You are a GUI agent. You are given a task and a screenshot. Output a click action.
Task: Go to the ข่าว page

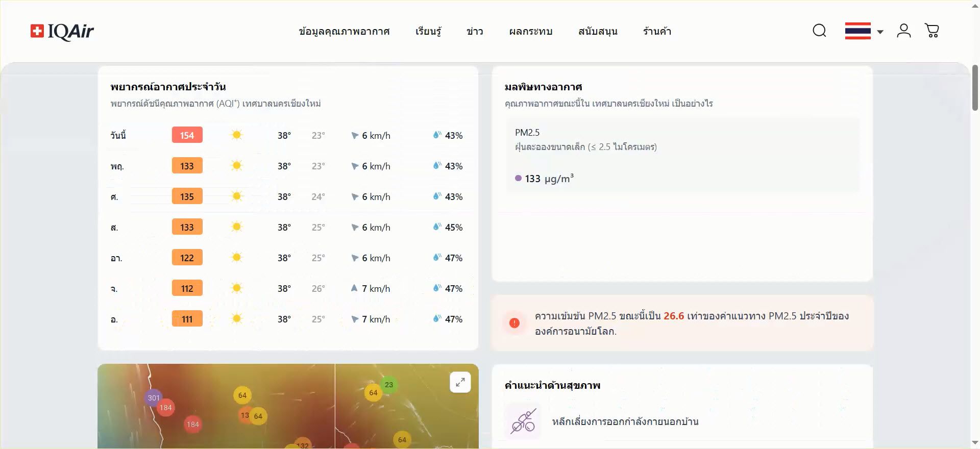coord(475,31)
